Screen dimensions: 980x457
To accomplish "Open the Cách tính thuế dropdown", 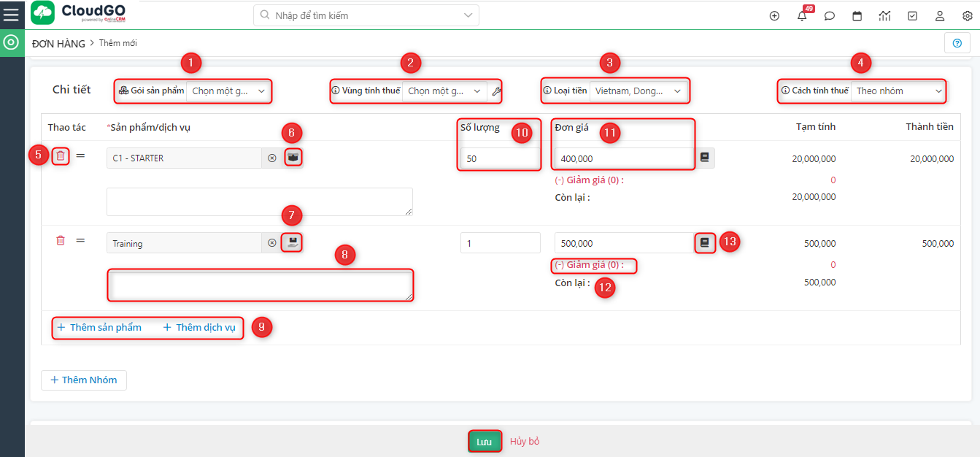I will pos(898,91).
